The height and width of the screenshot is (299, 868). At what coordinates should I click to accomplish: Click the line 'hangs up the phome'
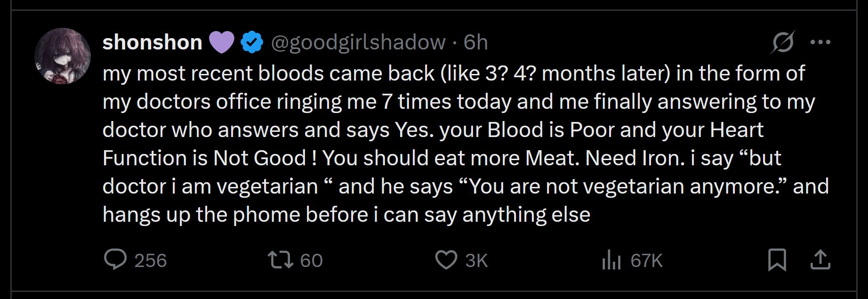click(346, 215)
